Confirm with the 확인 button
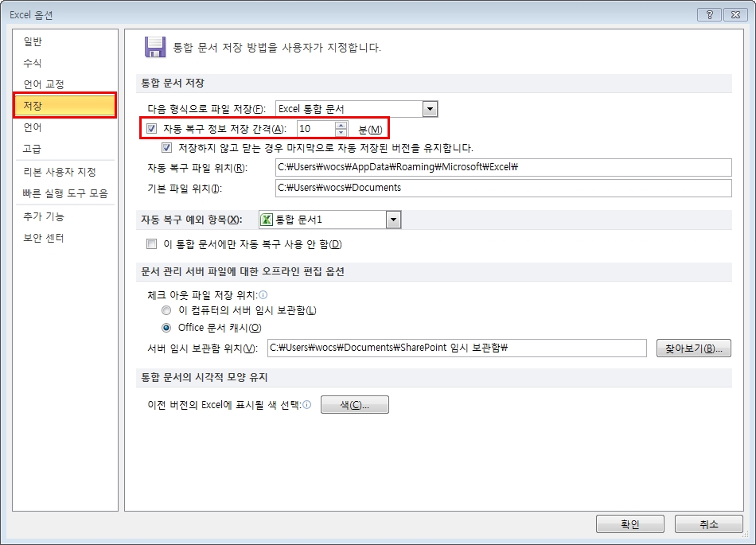756x545 pixels. point(629,524)
